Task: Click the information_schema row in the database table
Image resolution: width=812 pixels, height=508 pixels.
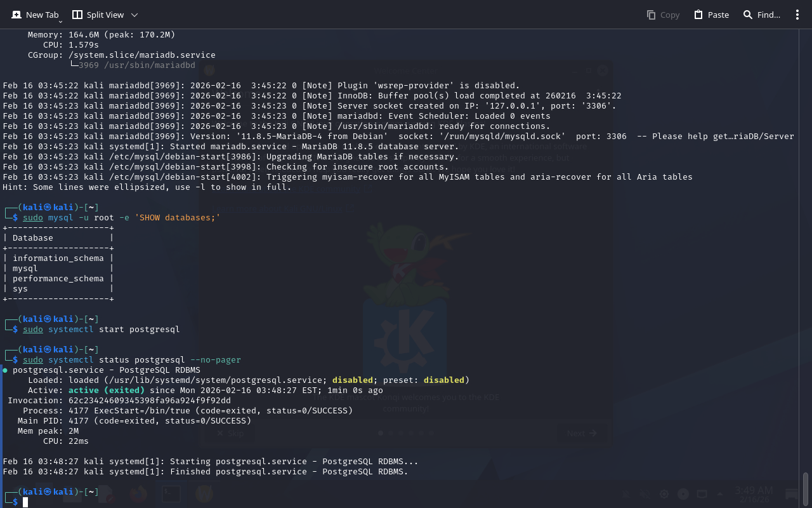Action: 58,258
